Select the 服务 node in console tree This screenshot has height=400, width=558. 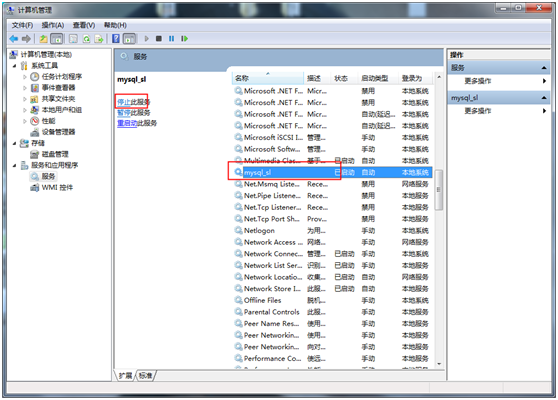tap(48, 177)
